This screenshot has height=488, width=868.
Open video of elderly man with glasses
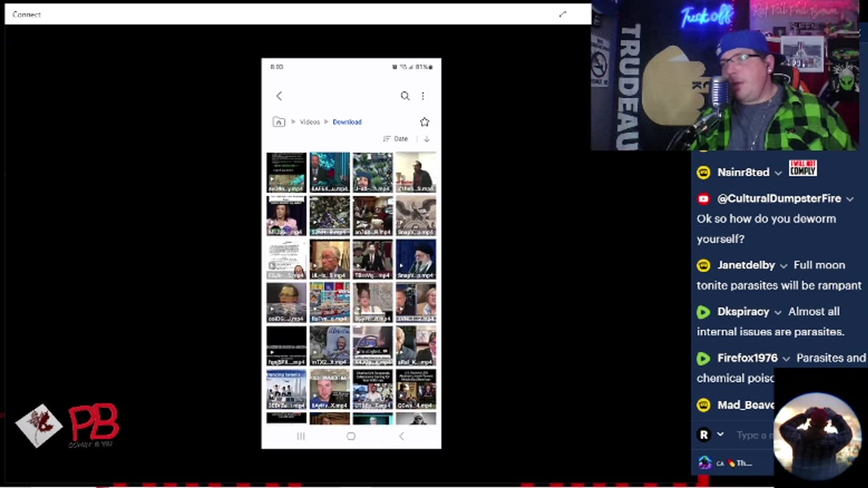tap(330, 259)
